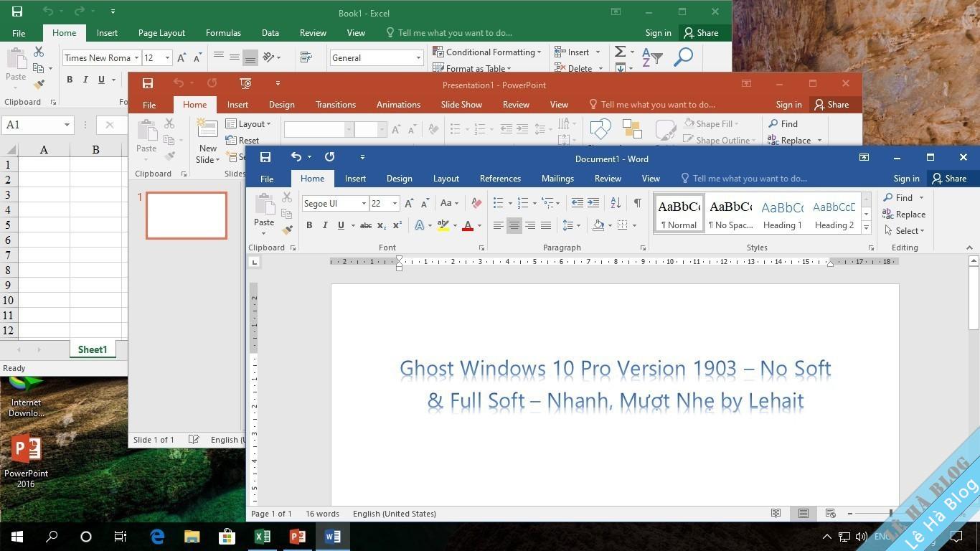
Task: Open Word font size dropdown 22
Action: click(x=395, y=204)
